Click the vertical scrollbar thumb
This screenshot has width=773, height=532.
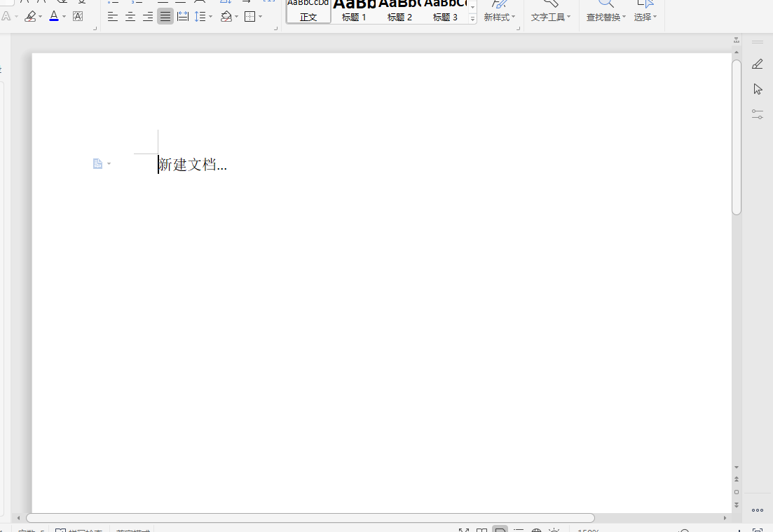737,137
